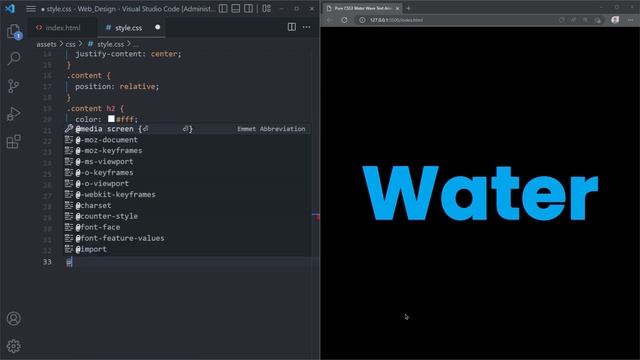Open the Source Control view

click(13, 86)
